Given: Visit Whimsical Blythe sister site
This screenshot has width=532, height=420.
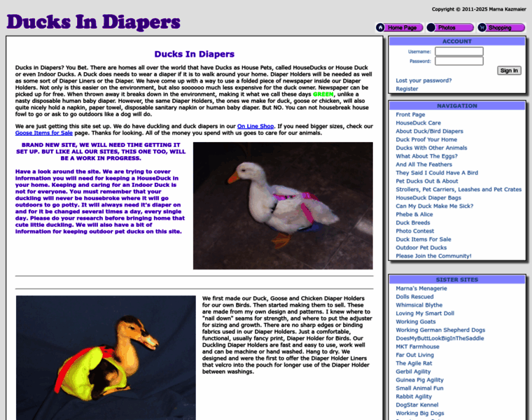Looking at the screenshot, I should [419, 305].
